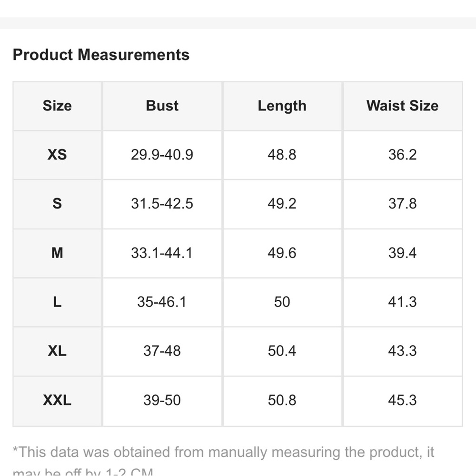
Task: Click the M size row label
Action: pos(57,253)
